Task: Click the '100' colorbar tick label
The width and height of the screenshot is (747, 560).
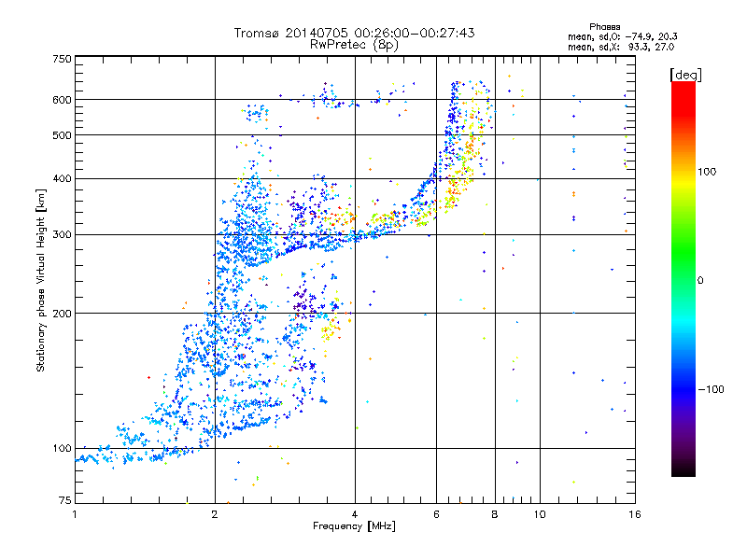Action: tap(707, 172)
